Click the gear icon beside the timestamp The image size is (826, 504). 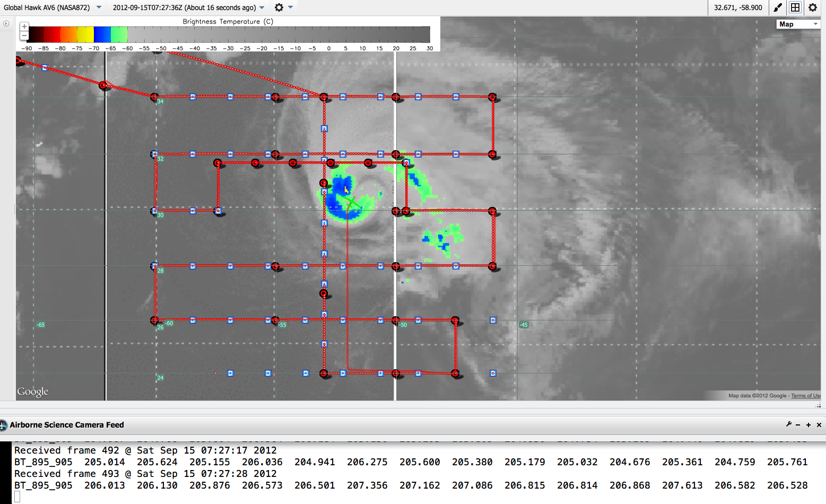pos(279,7)
